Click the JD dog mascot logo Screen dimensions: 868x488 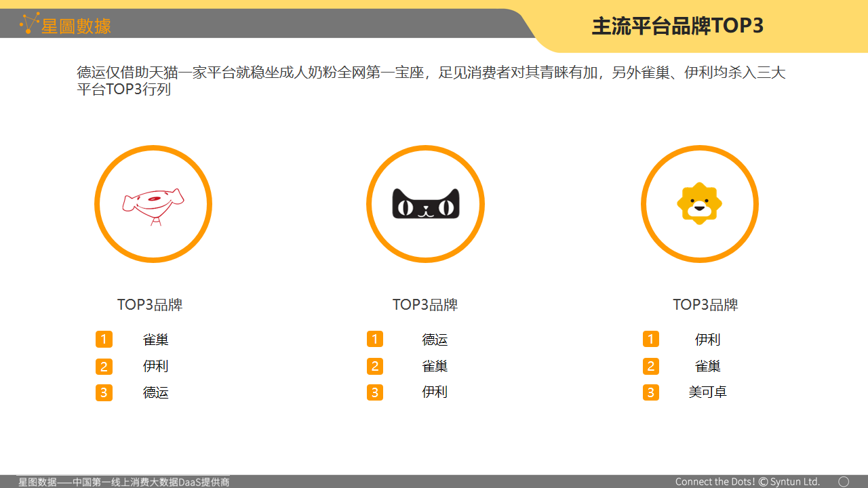(153, 204)
